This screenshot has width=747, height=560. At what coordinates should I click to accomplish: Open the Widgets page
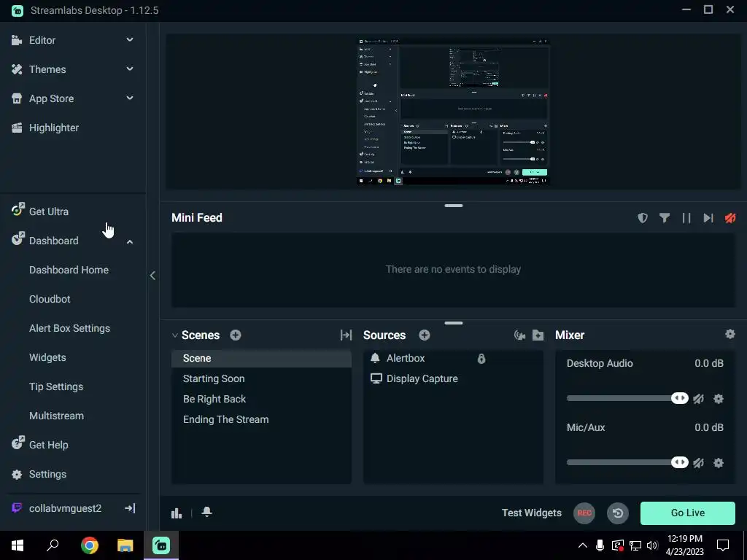tap(47, 357)
